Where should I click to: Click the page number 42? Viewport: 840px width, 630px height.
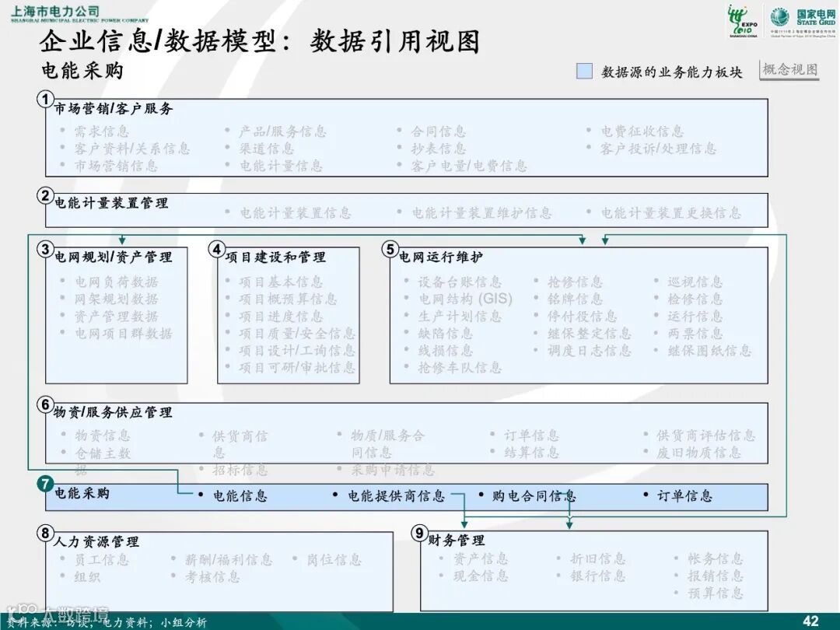(x=810, y=621)
